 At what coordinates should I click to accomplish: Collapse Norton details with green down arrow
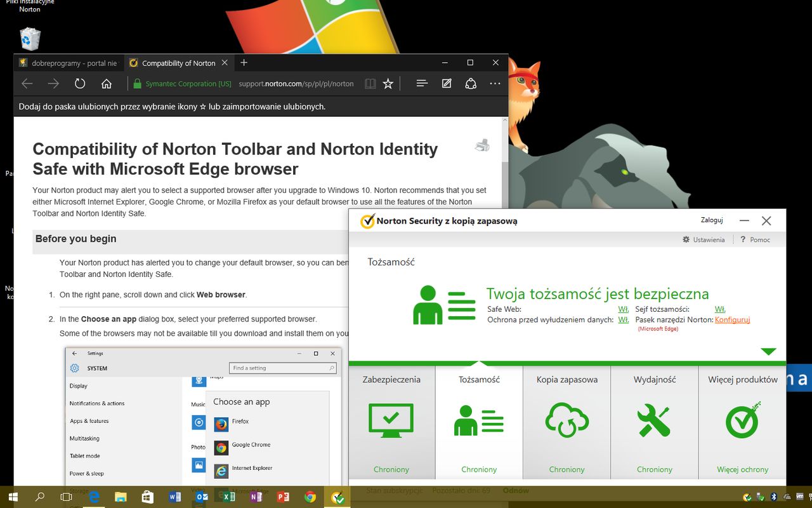(768, 351)
